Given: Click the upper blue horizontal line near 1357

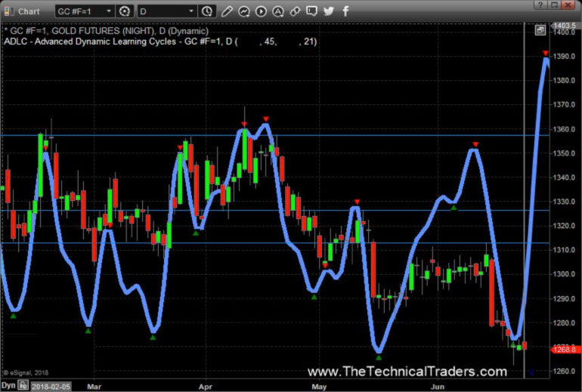Looking at the screenshot, I should point(274,135).
